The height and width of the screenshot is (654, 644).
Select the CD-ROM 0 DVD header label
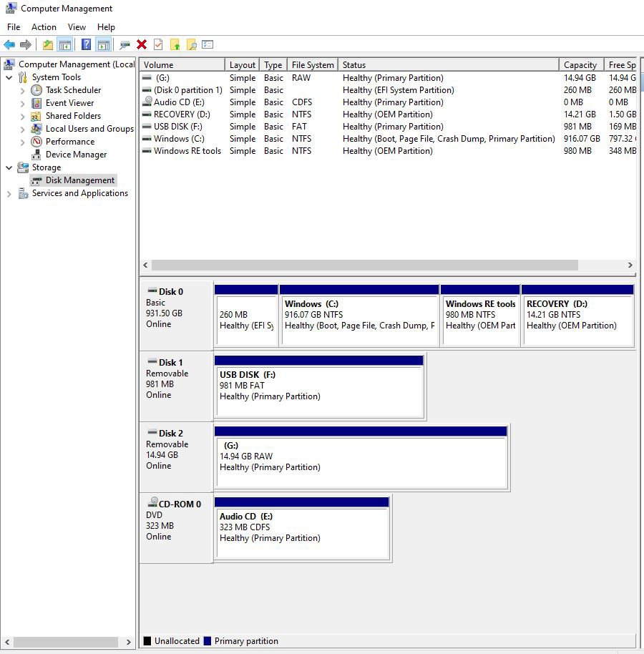tap(177, 529)
